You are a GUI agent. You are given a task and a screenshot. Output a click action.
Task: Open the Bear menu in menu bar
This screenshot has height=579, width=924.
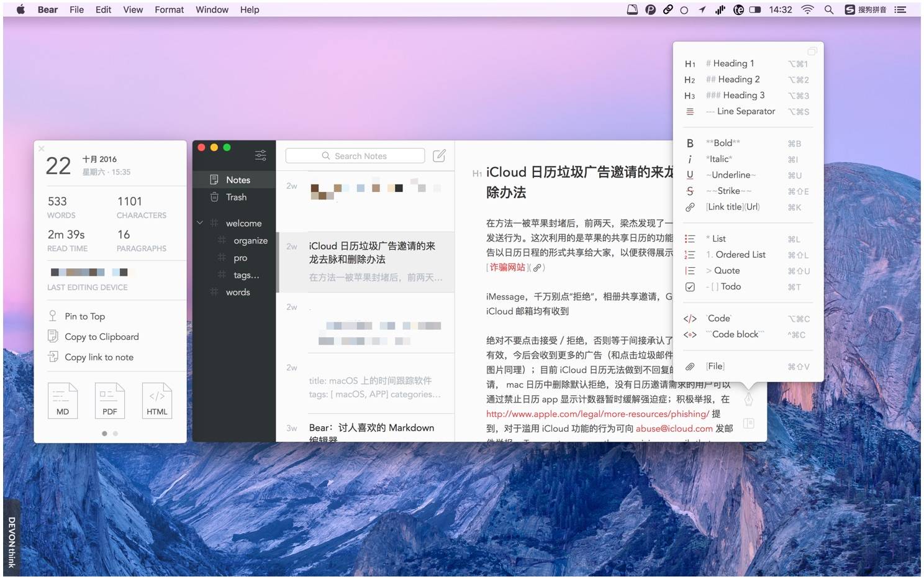[x=48, y=9]
